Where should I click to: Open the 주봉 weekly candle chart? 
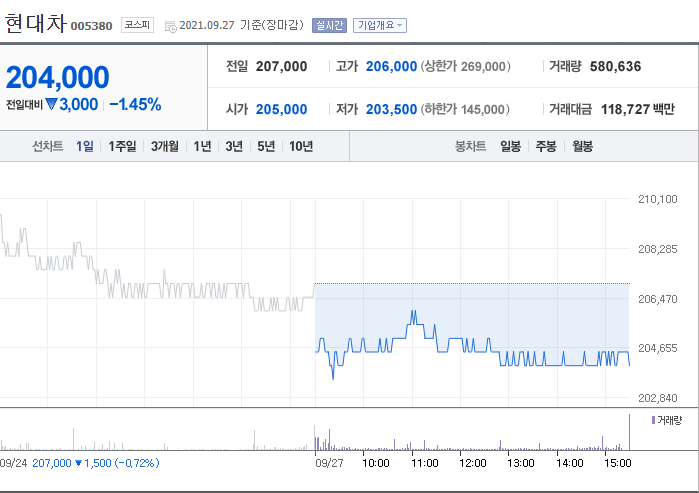tap(546, 146)
